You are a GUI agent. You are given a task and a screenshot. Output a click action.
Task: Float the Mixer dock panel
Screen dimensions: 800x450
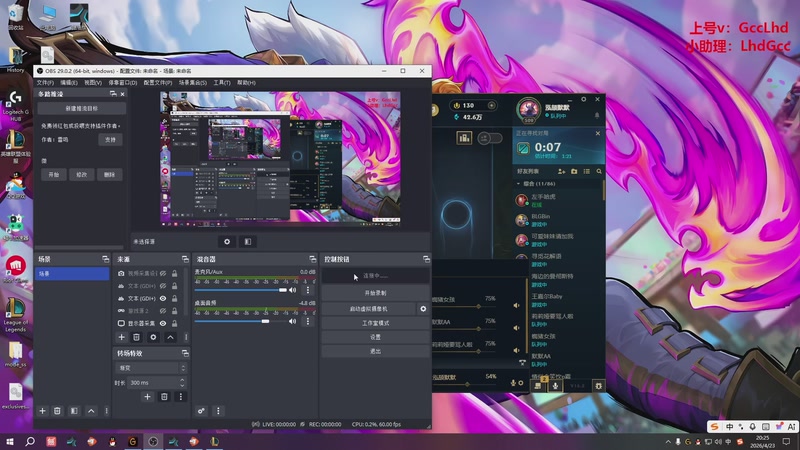[313, 259]
